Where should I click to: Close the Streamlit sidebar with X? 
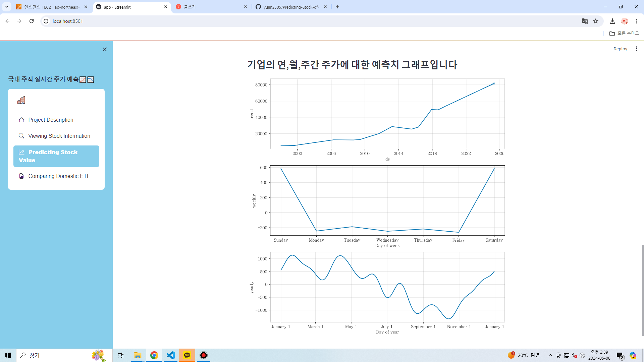tap(105, 49)
